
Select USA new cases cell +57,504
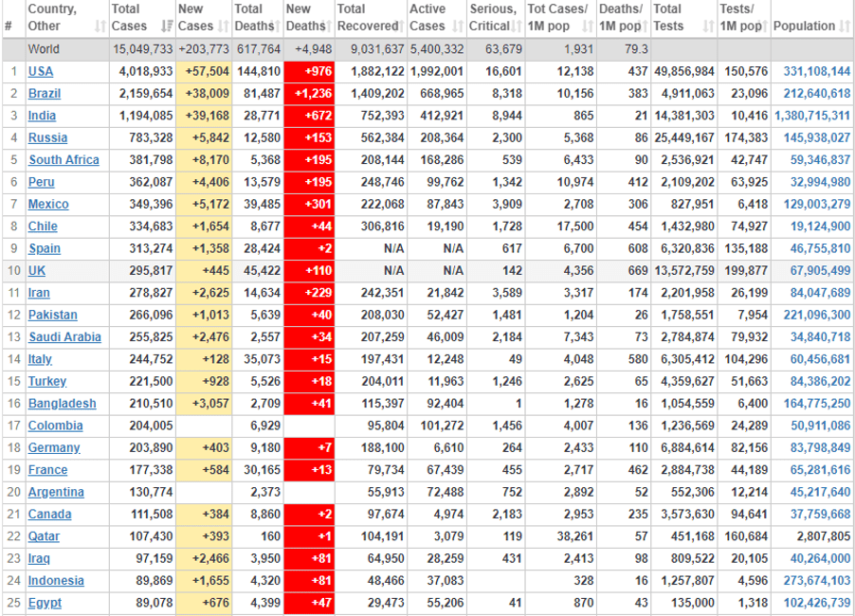point(204,71)
